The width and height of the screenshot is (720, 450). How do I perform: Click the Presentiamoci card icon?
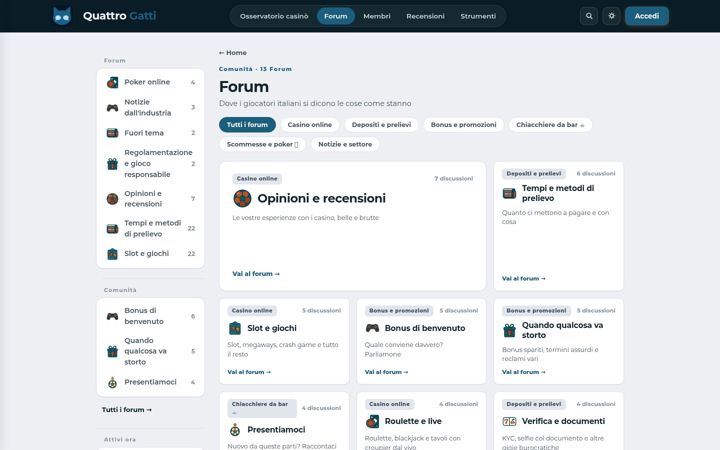[x=235, y=430]
